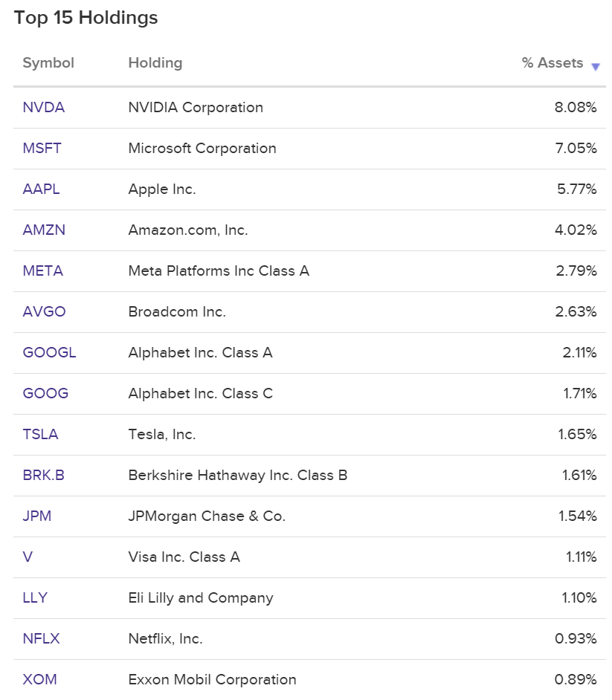Screen dimensions: 612x700
Task: Open the JPM stock page
Action: [x=35, y=516]
